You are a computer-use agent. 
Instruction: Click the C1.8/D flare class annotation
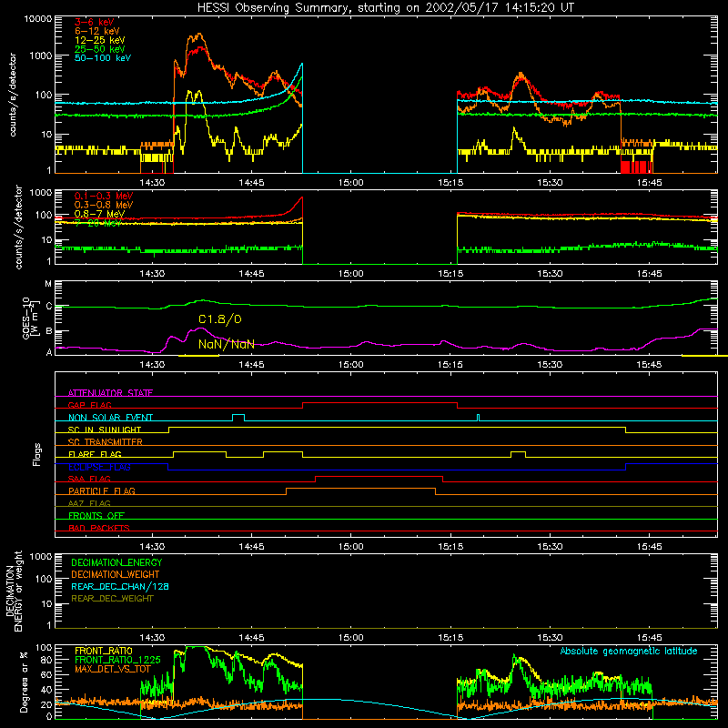(220, 319)
